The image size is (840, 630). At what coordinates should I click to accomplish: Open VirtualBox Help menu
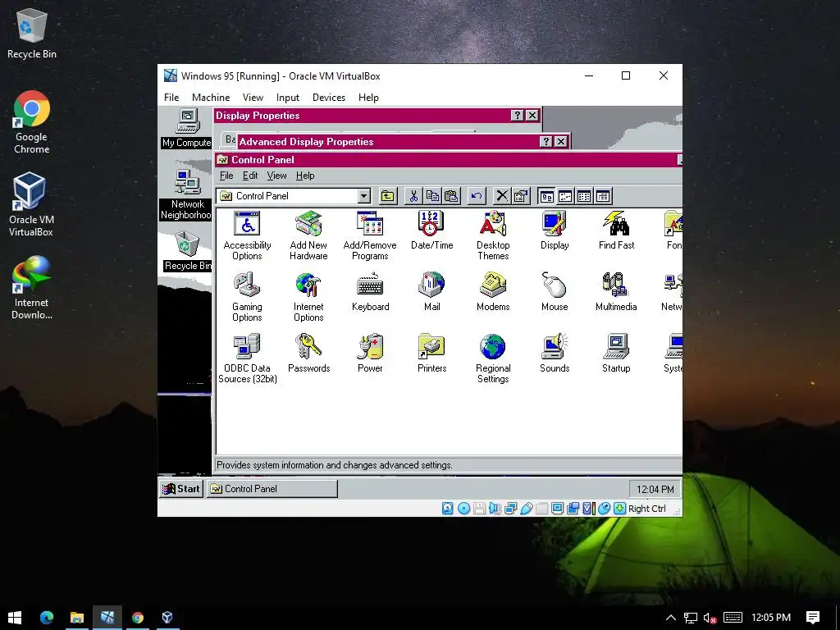[x=368, y=98]
